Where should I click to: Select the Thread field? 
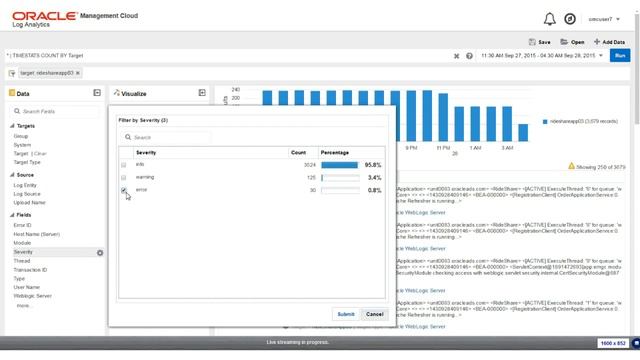pyautogui.click(x=22, y=261)
